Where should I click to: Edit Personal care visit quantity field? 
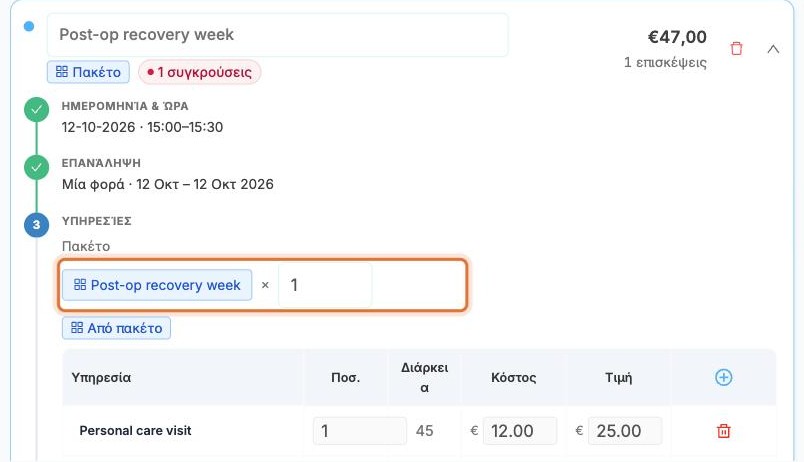359,431
